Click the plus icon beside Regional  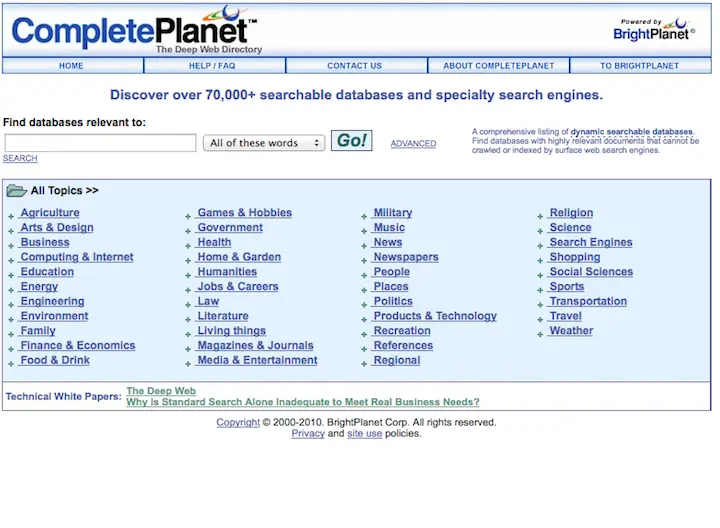(364, 362)
